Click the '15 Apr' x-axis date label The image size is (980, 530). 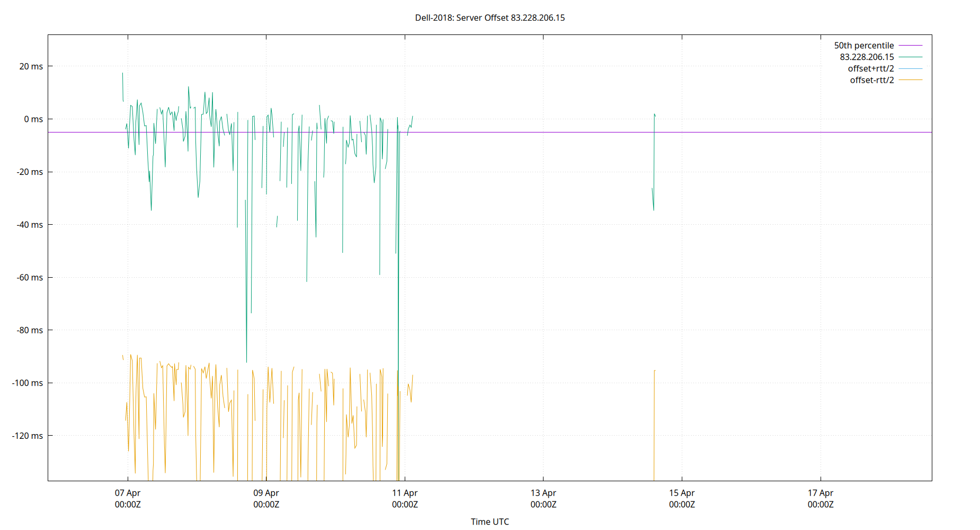click(x=682, y=493)
